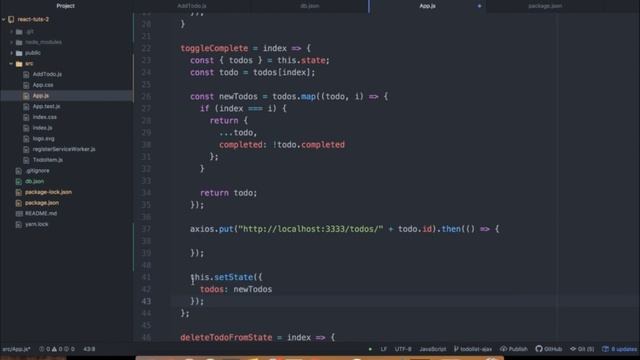Click the Publish button in status bar

pyautogui.click(x=514, y=349)
